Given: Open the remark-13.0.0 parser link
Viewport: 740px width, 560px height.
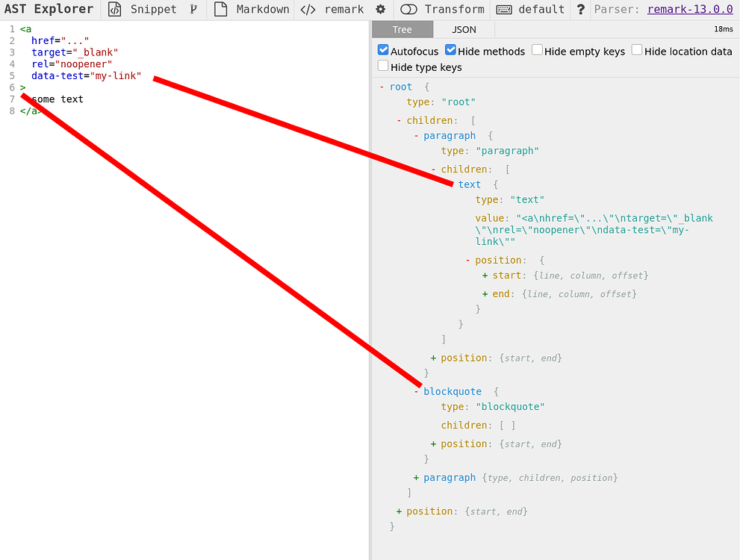Looking at the screenshot, I should pyautogui.click(x=690, y=10).
